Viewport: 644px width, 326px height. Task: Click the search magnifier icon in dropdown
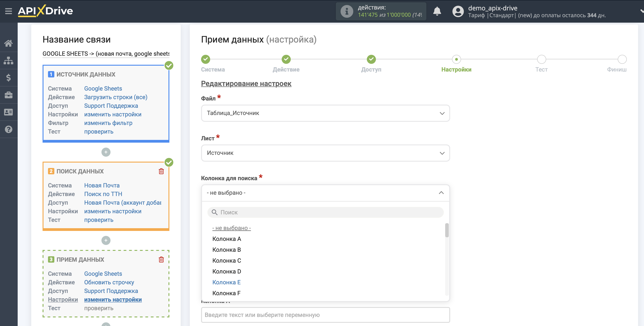tap(214, 212)
